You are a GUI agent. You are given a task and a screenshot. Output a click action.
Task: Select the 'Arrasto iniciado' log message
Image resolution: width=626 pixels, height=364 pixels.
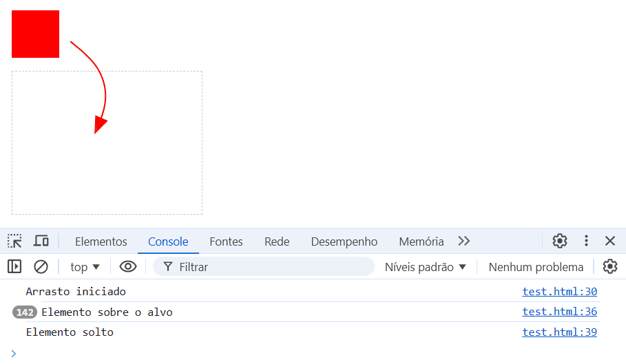coord(76,292)
